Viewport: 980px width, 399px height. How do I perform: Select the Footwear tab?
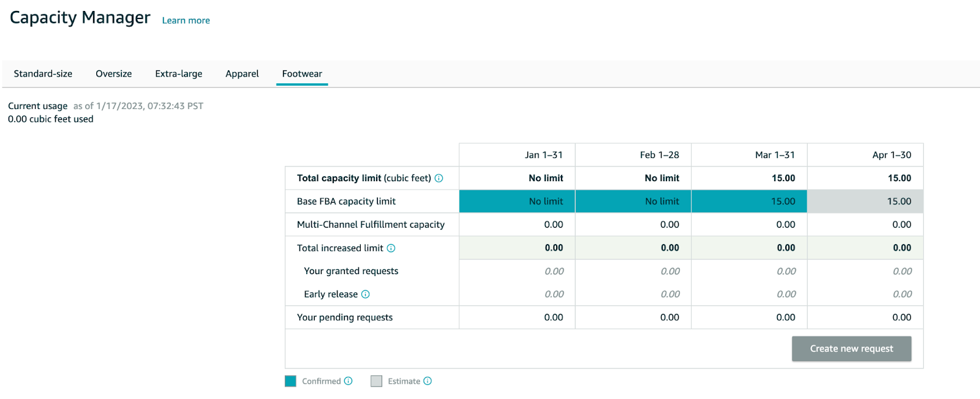[302, 73]
